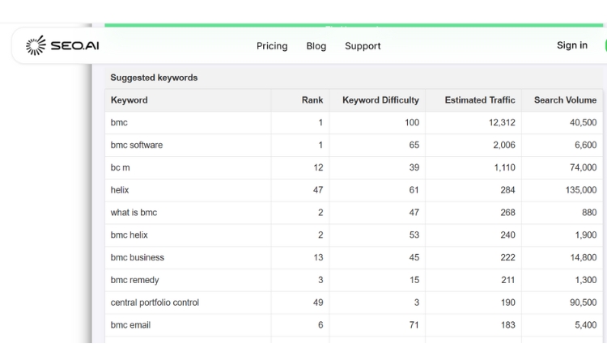Click search volume value 1,300
This screenshot has width=607, height=364.
tap(586, 280)
